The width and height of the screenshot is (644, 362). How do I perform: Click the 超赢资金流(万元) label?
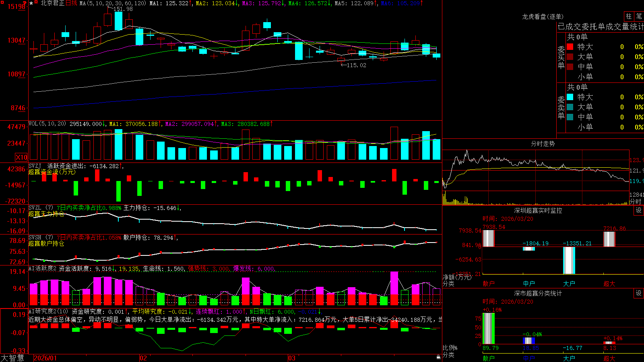(52, 172)
